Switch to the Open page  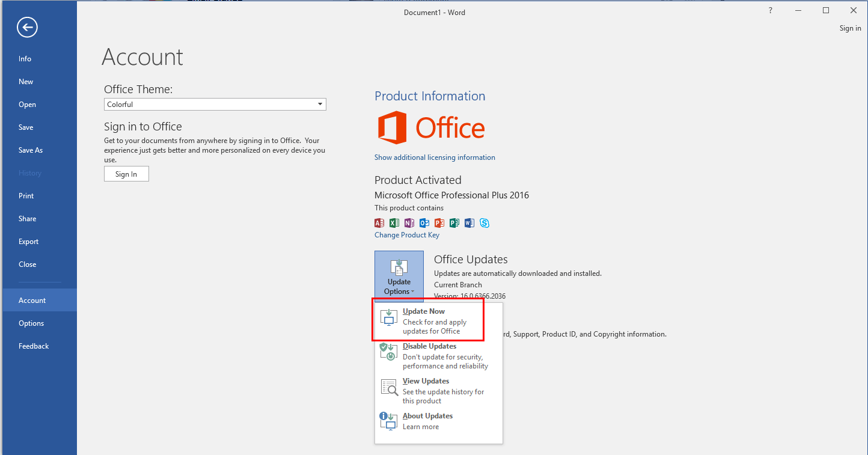(x=38, y=105)
